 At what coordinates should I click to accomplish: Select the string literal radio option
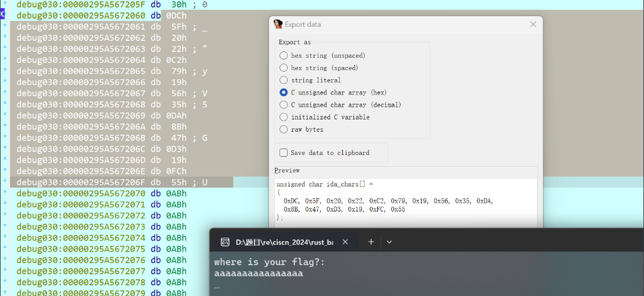(284, 80)
